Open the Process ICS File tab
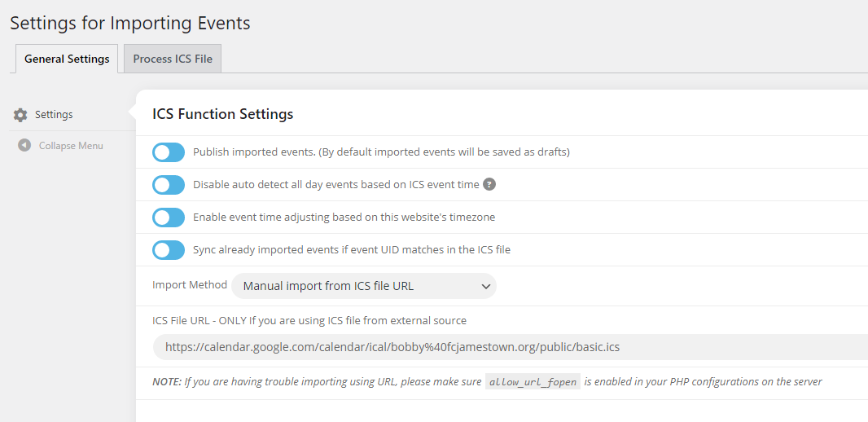 pyautogui.click(x=173, y=59)
